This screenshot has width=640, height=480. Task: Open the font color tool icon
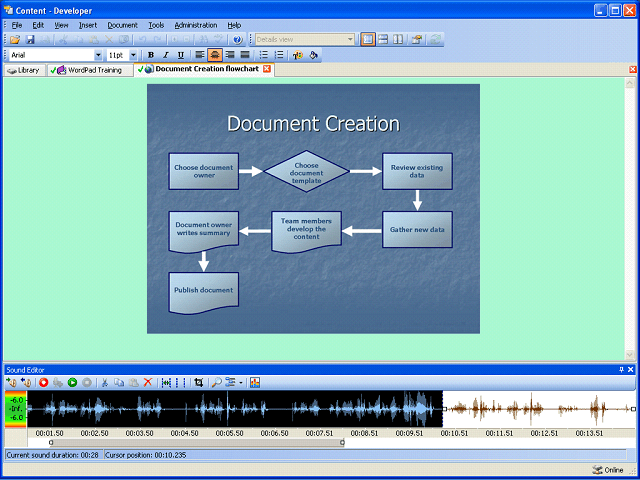coord(298,55)
